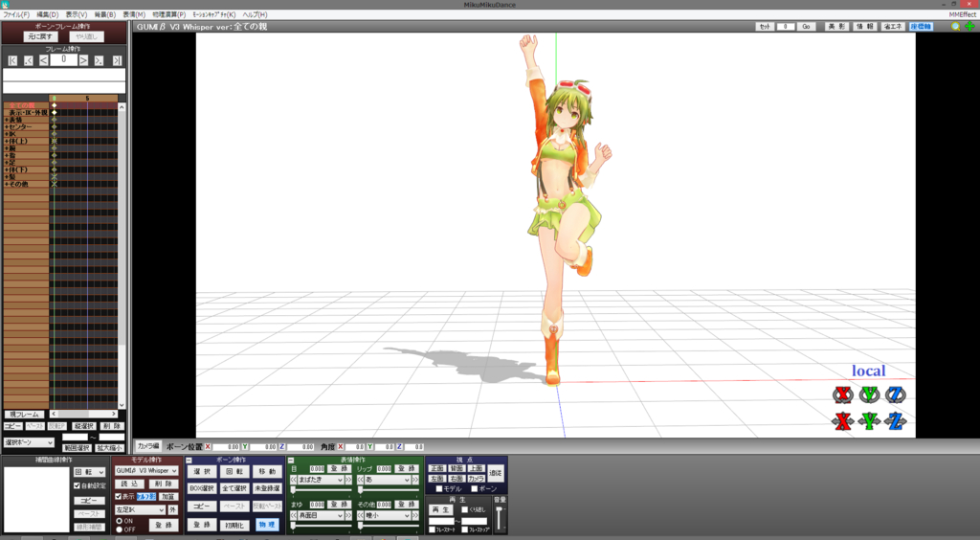Open the 瞳小 other morph dropdown
Image resolution: width=980 pixels, height=540 pixels.
click(x=389, y=516)
